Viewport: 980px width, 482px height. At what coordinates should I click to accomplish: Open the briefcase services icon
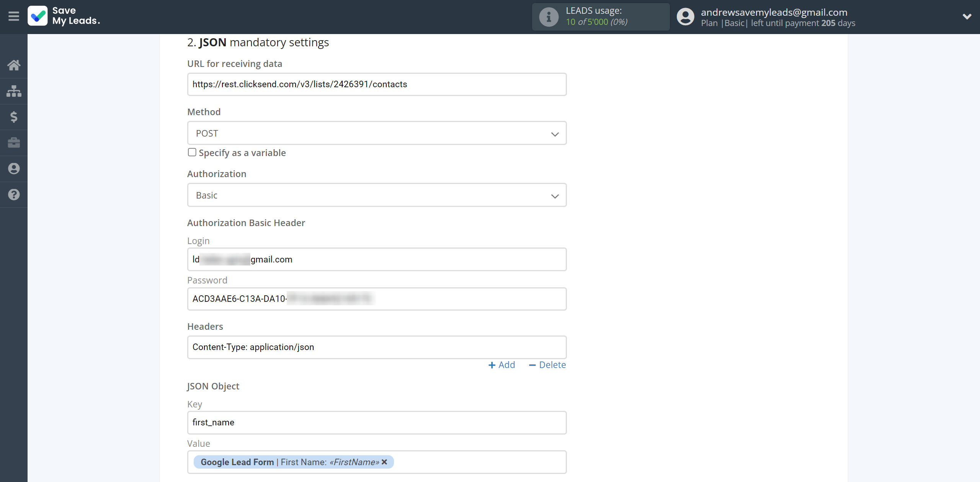pyautogui.click(x=14, y=143)
